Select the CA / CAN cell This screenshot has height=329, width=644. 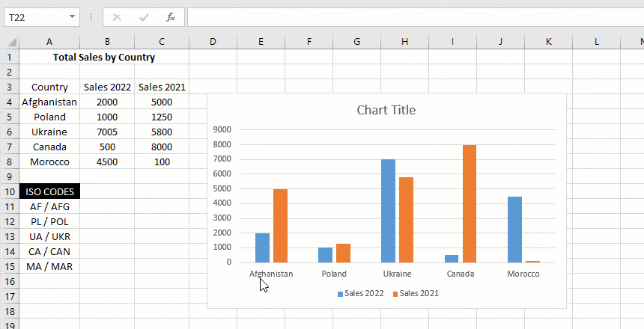[49, 251]
